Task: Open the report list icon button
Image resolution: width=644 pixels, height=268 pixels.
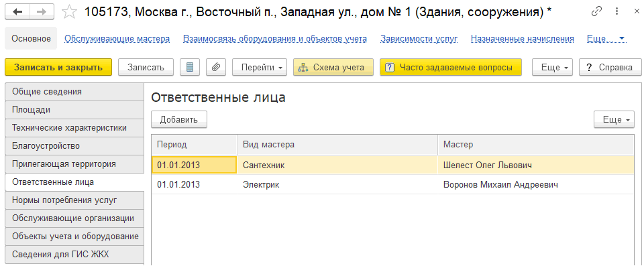Action: point(189,67)
